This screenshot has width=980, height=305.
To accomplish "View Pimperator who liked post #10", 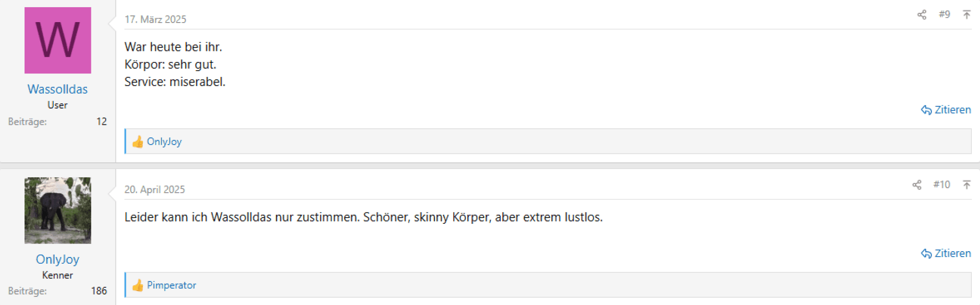I will click(x=172, y=285).
